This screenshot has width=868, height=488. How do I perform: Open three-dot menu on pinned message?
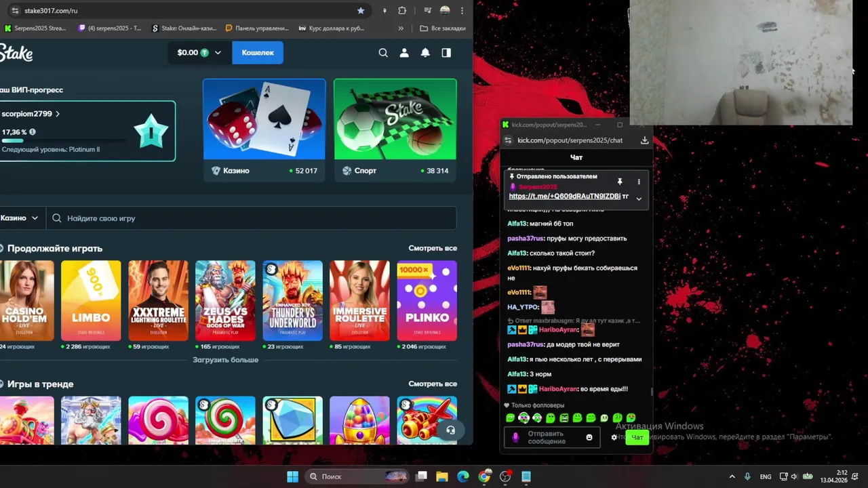638,182
